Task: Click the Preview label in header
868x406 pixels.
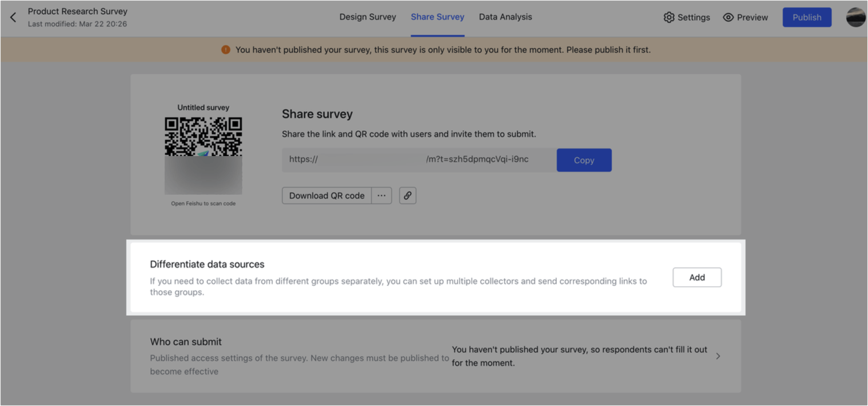Action: click(752, 17)
